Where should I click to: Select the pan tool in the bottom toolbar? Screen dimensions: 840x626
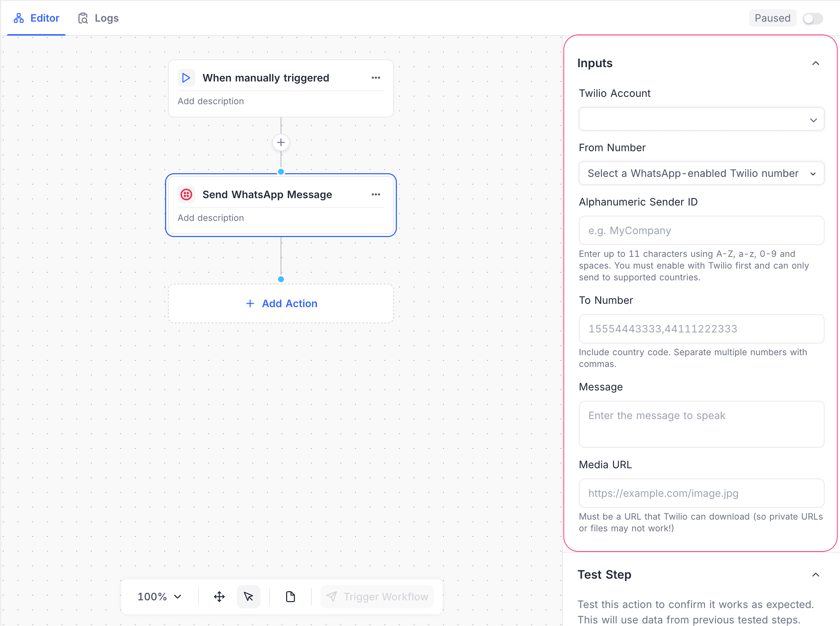(x=218, y=596)
